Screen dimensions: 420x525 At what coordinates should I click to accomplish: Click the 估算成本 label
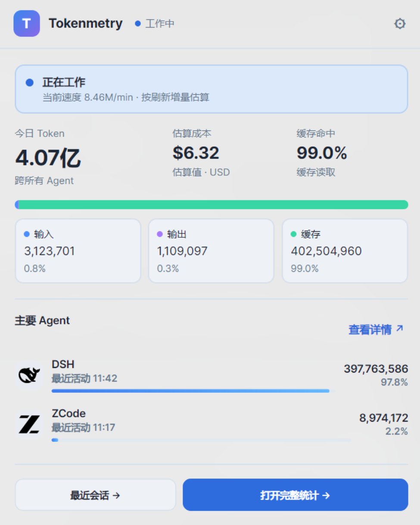192,134
